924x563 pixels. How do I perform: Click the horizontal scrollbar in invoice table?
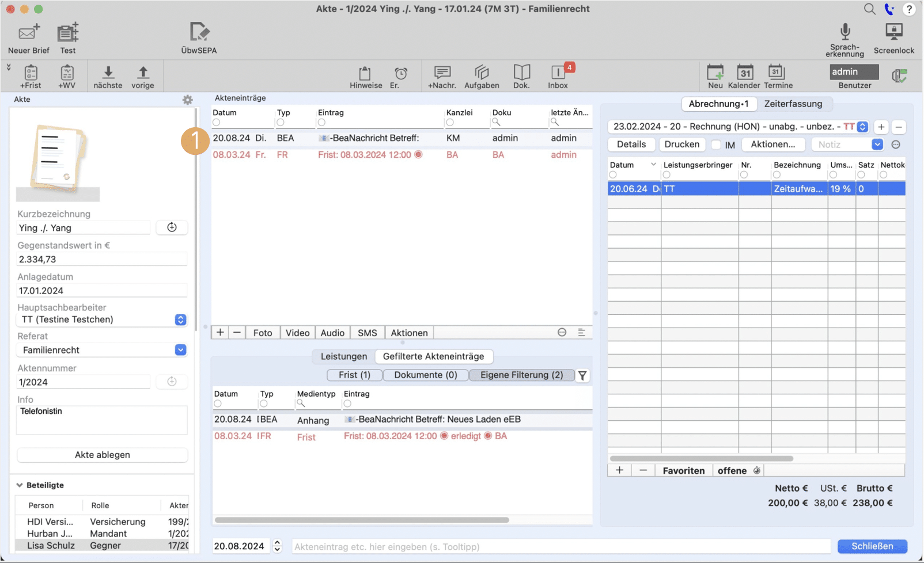point(701,458)
